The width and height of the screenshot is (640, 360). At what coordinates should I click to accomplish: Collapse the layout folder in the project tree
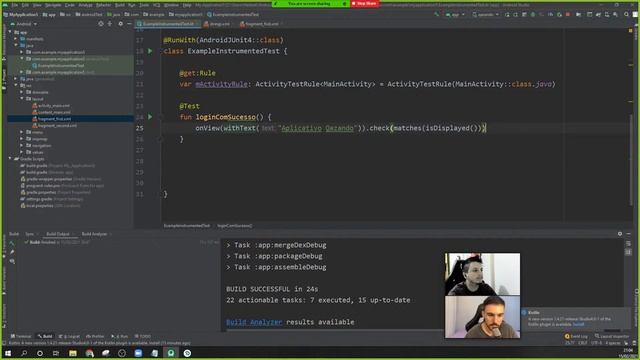tap(22, 99)
